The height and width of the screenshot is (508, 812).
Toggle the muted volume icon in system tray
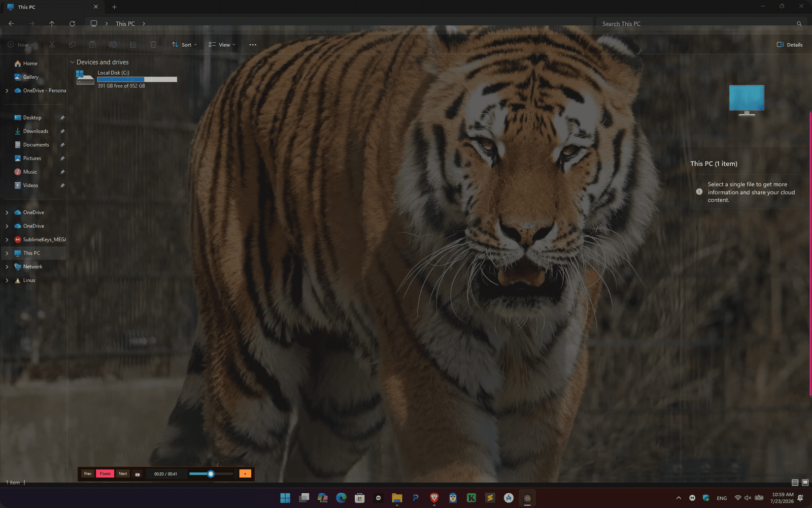click(x=748, y=498)
